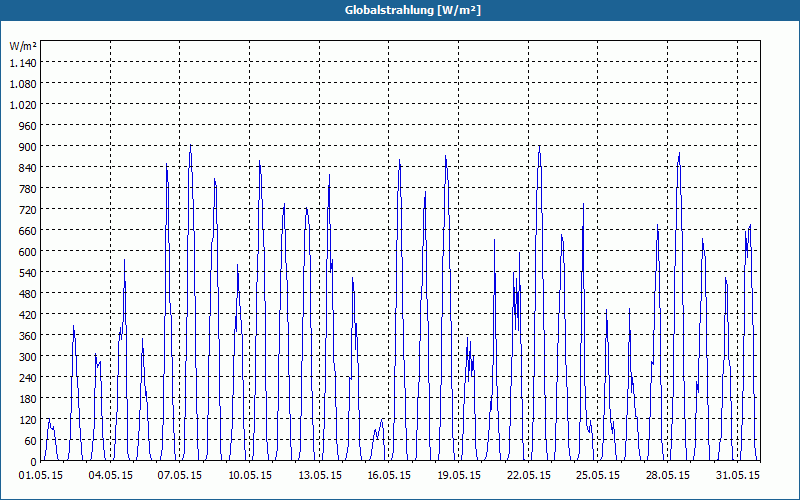Select the 300 y-axis tick label
The width and height of the screenshot is (800, 500).
coord(28,357)
